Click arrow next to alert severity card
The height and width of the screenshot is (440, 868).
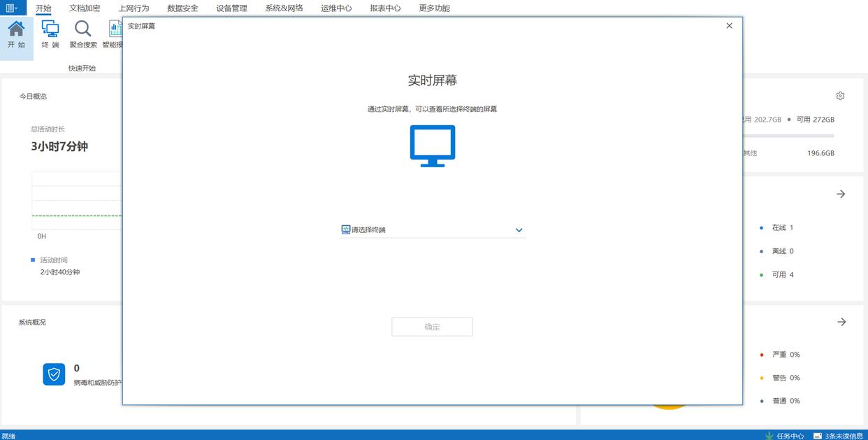pos(841,322)
